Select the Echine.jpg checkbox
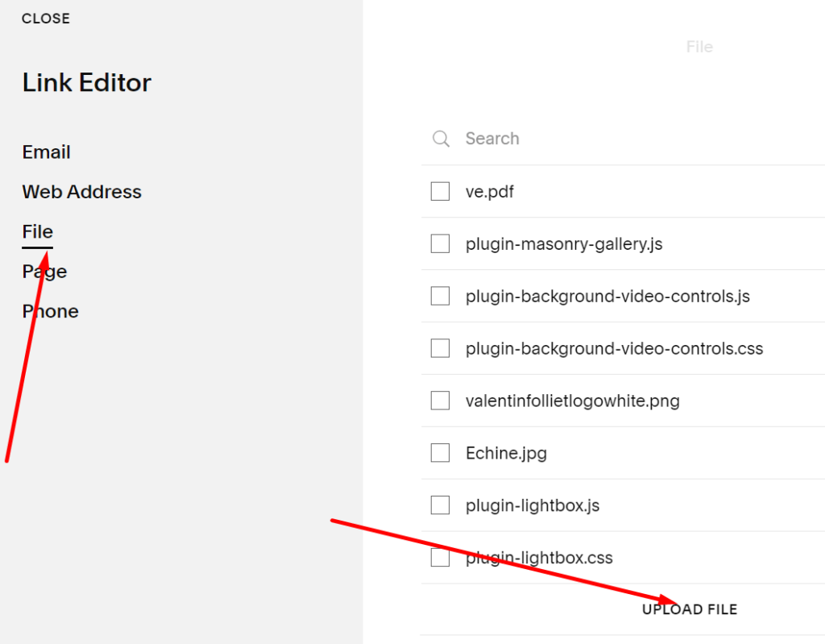 440,452
